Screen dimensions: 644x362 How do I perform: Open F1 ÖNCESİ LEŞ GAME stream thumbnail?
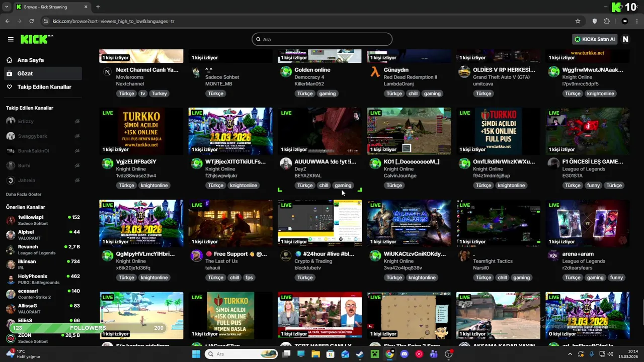coord(587,131)
